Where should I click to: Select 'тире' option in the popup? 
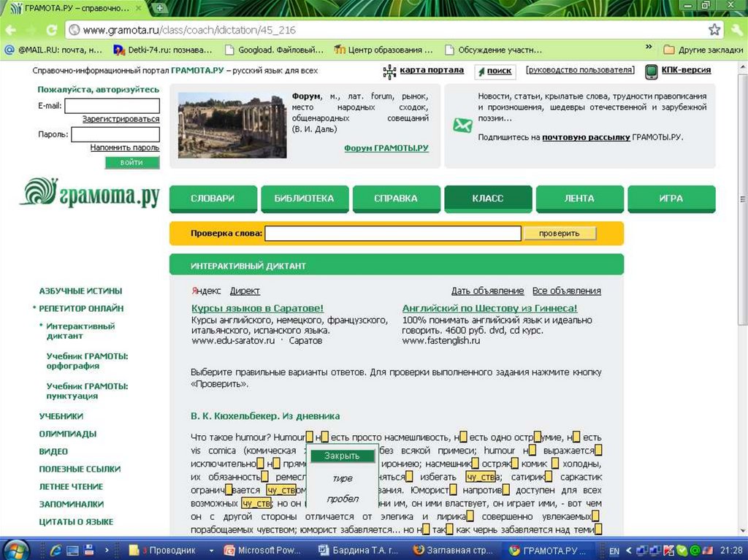(x=342, y=478)
